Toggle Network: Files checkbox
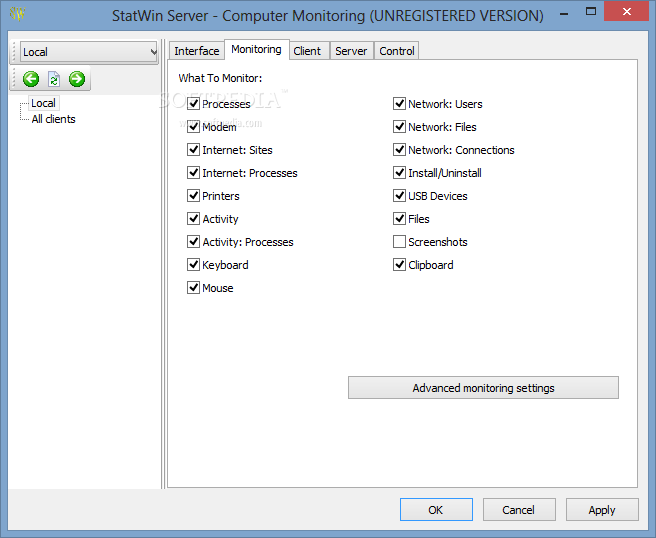 400,127
